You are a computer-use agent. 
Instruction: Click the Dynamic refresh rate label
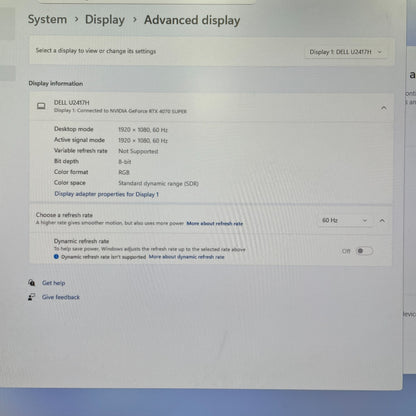(81, 241)
